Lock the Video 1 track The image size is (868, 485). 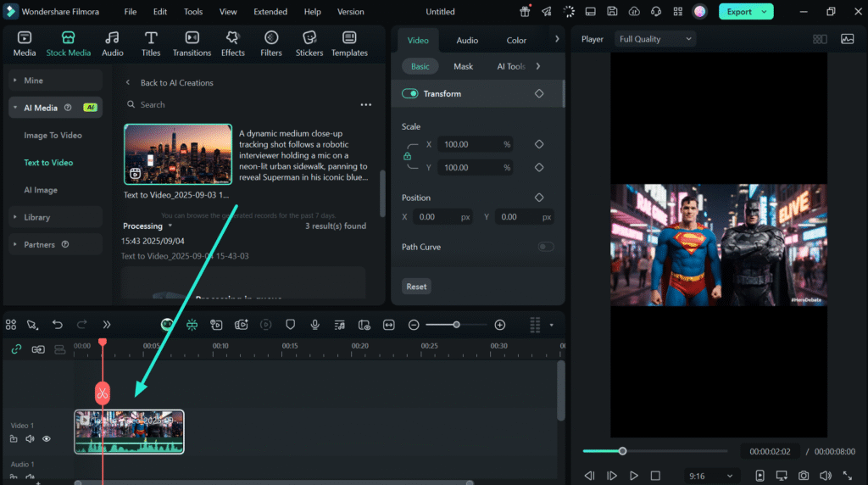pos(14,438)
